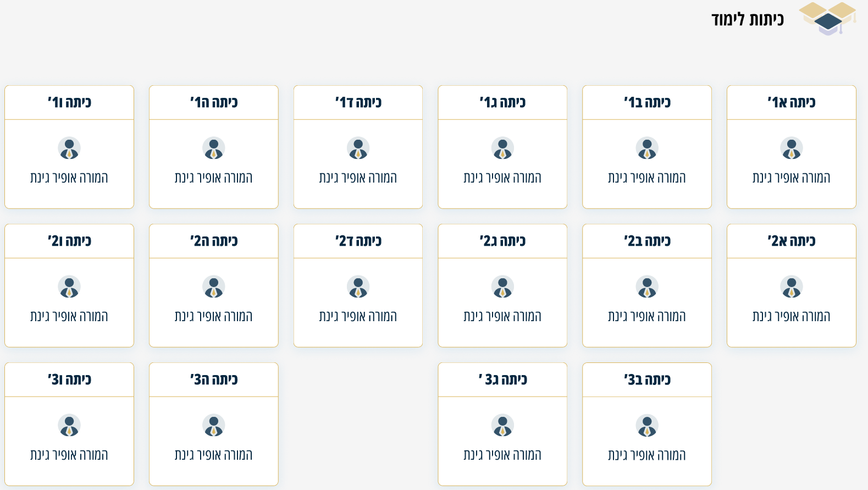
Task: Click teacher name in כיתה ה'2 card
Action: pyautogui.click(x=214, y=316)
